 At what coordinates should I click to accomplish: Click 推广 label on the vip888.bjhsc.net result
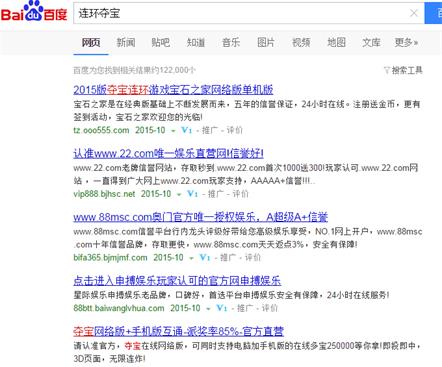click(216, 194)
